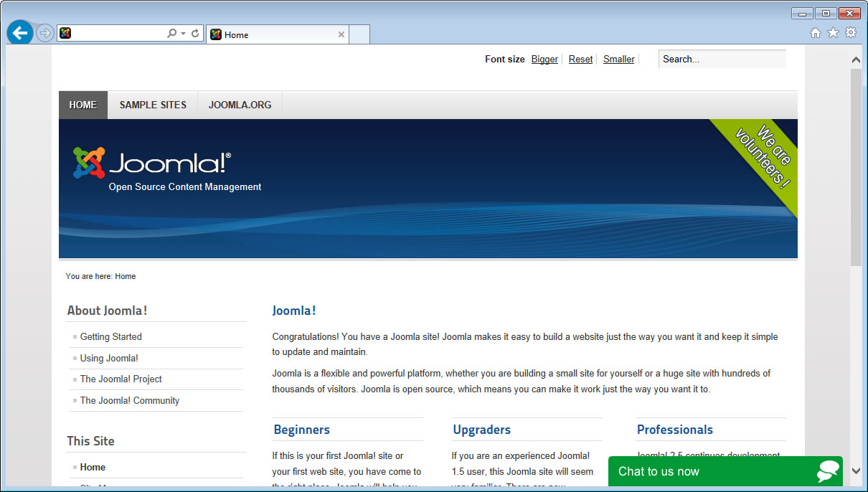The height and width of the screenshot is (492, 868).
Task: Click the scrollbar up arrow
Action: 856,60
